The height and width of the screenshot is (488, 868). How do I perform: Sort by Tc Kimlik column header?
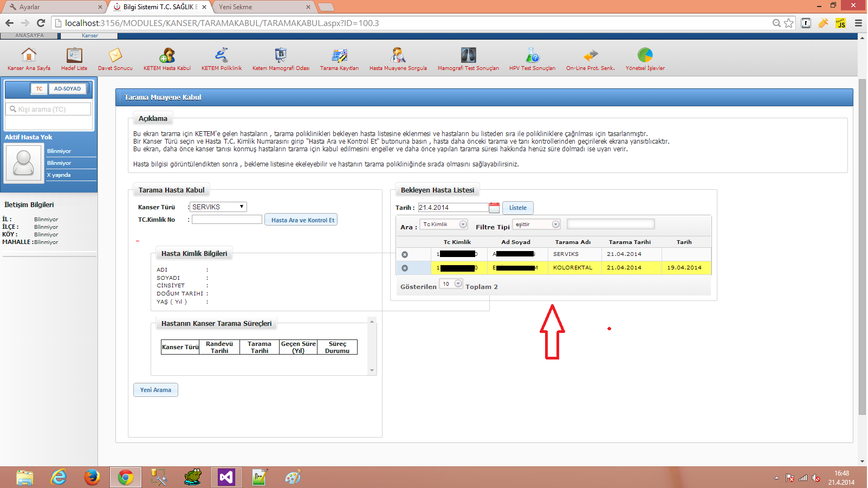[x=457, y=242]
